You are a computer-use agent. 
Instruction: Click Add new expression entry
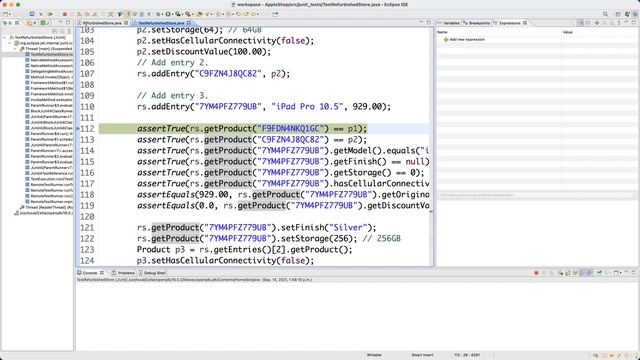point(467,40)
